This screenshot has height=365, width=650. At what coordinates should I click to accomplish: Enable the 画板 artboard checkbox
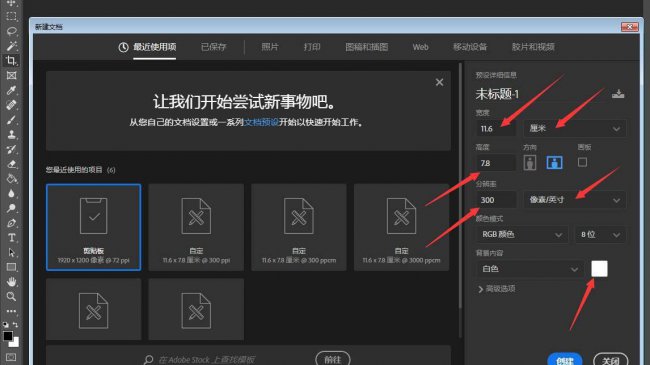pos(582,162)
